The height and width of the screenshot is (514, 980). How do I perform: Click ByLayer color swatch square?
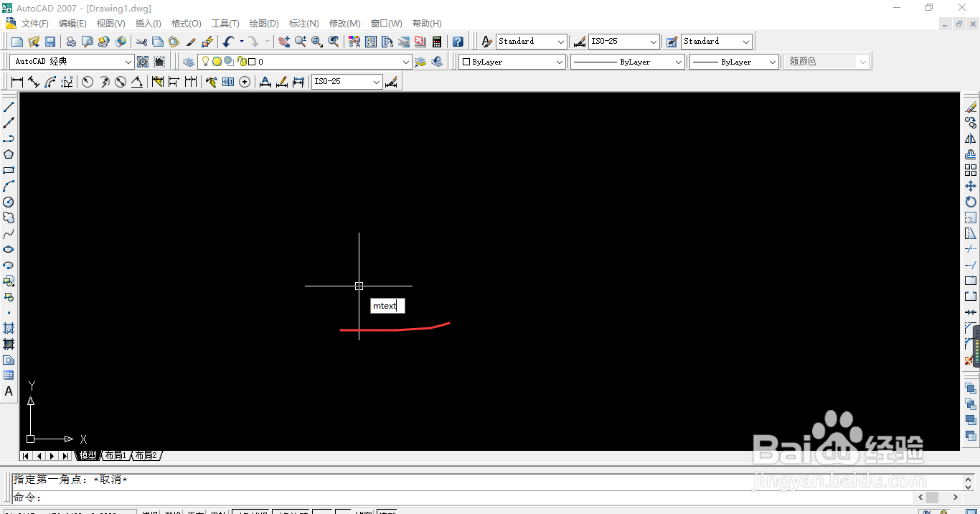pos(466,62)
